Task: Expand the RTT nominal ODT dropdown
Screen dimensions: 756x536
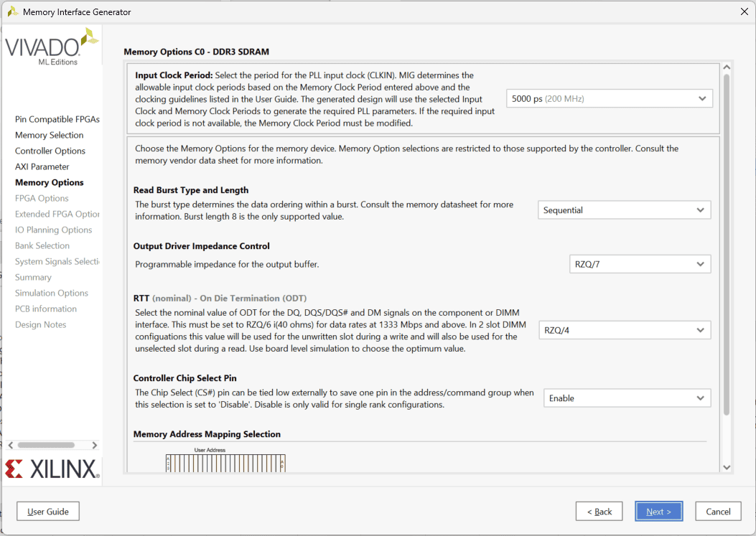Action: point(624,330)
